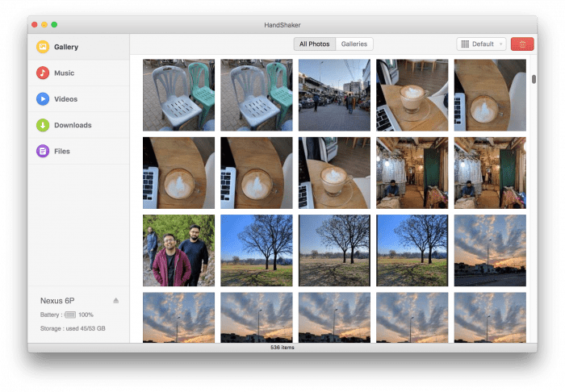
Task: Switch to the All Photos tab
Action: tap(314, 44)
